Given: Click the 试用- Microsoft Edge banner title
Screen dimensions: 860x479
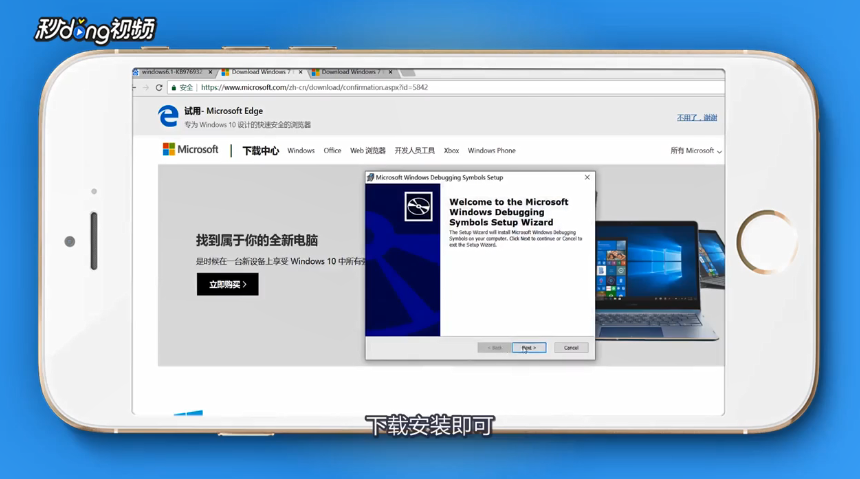Looking at the screenshot, I should 223,111.
